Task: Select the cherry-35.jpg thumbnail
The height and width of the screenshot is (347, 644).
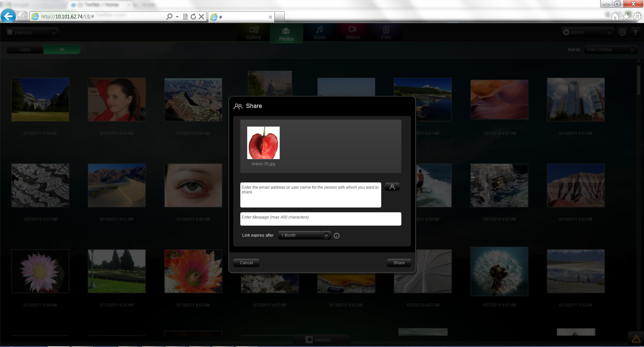Action: pos(263,143)
